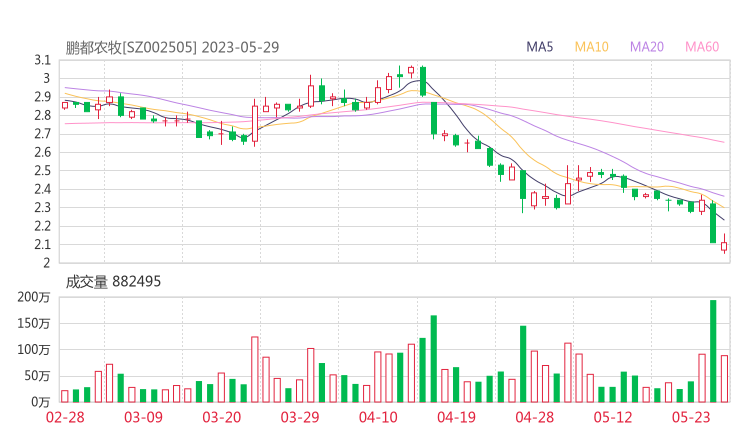
Task: Select the 03-09 date label
Action: click(x=143, y=417)
